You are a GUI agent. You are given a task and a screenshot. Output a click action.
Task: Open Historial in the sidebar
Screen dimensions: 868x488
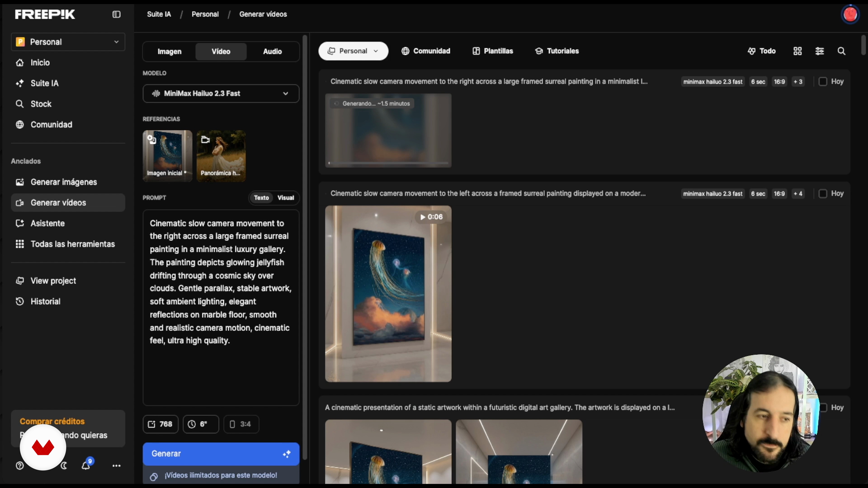[68, 301]
